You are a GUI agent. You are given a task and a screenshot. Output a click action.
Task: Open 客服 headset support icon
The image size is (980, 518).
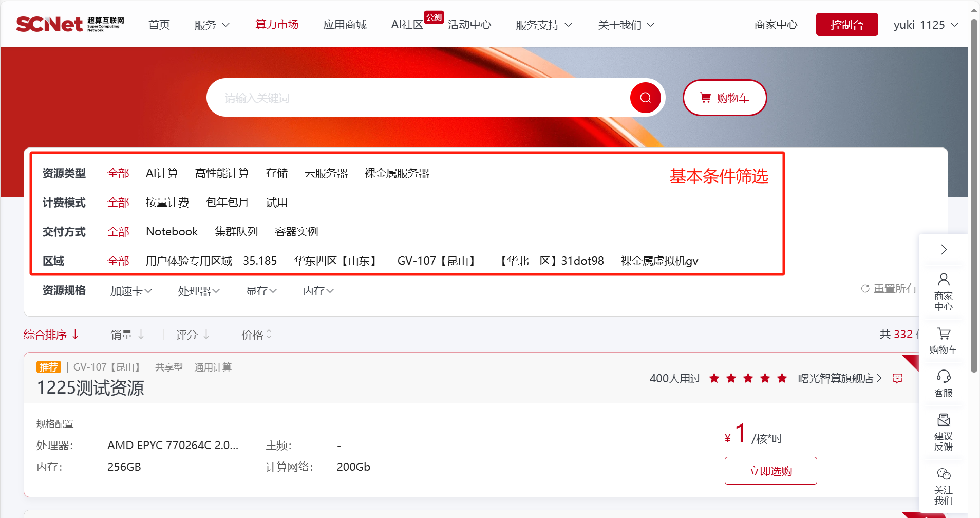pyautogui.click(x=943, y=383)
